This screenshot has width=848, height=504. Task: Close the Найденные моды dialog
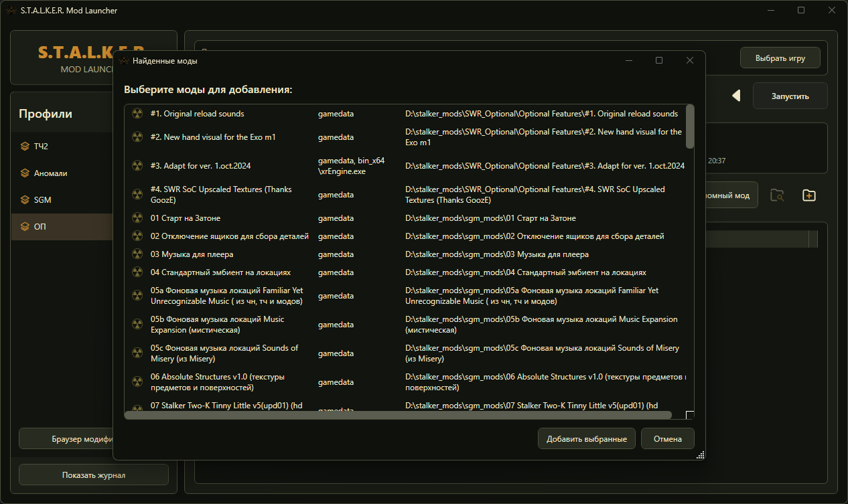point(689,60)
